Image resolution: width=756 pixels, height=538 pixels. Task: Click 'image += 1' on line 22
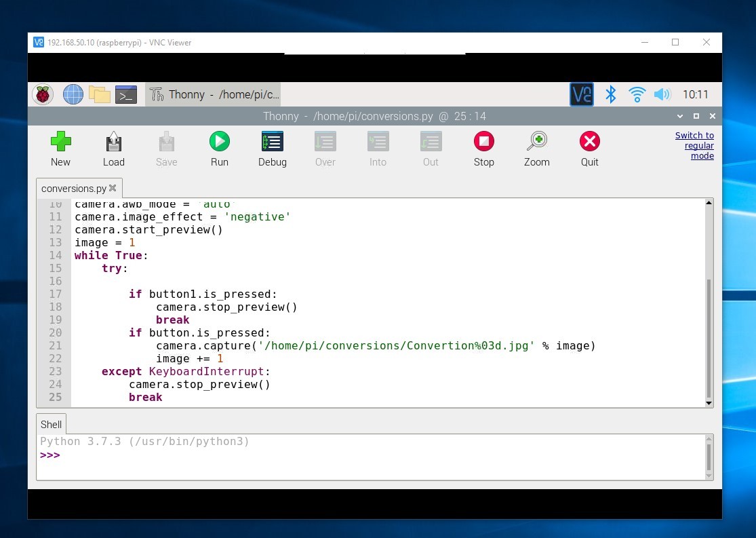click(x=189, y=358)
